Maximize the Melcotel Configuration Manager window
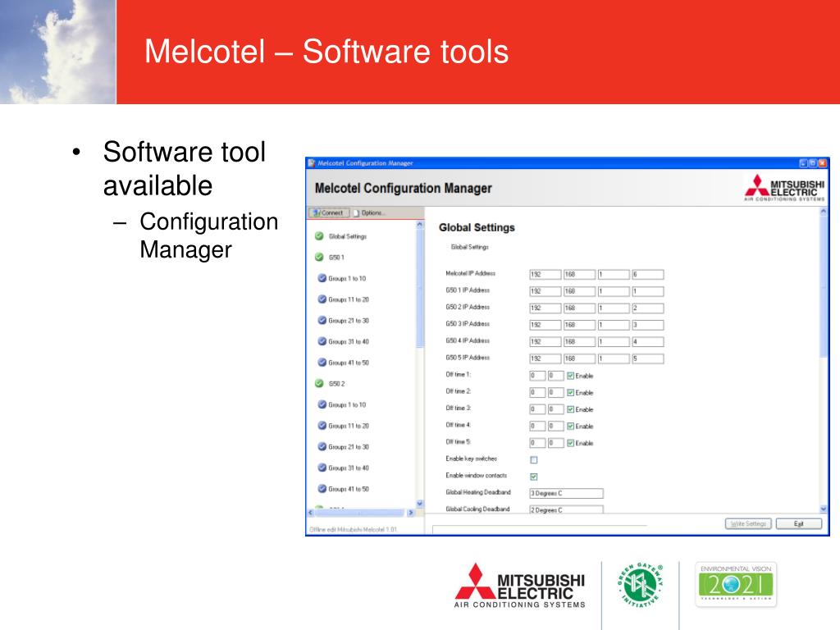Image resolution: width=840 pixels, height=630 pixels. click(x=813, y=163)
